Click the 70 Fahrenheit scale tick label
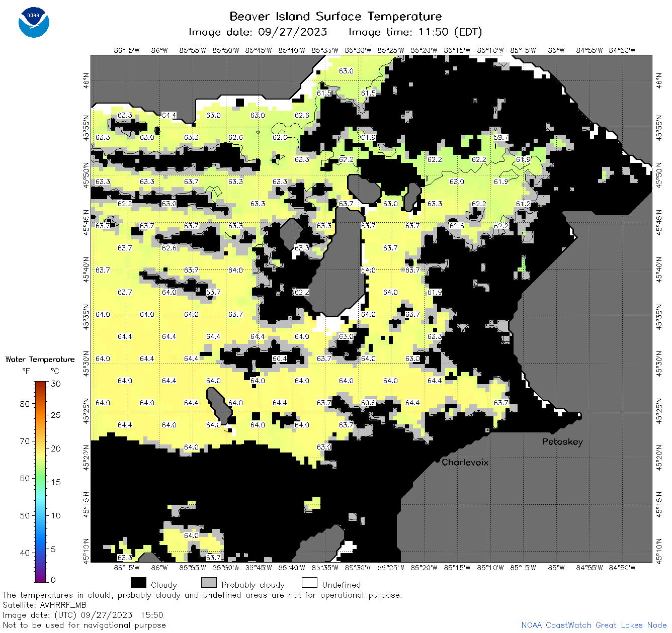672x633 pixels. (x=25, y=441)
